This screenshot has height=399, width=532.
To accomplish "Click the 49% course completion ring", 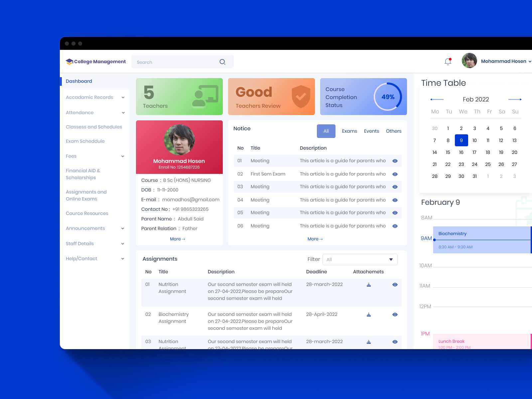I will pos(387,97).
